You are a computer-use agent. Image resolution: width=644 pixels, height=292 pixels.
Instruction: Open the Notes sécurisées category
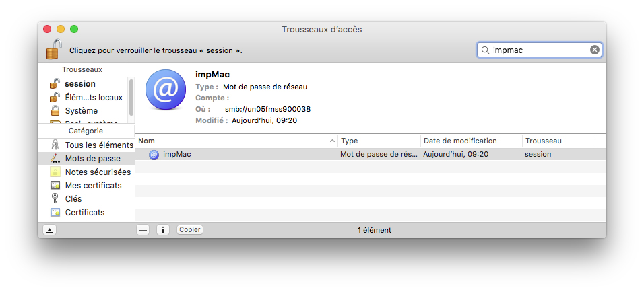tap(97, 172)
